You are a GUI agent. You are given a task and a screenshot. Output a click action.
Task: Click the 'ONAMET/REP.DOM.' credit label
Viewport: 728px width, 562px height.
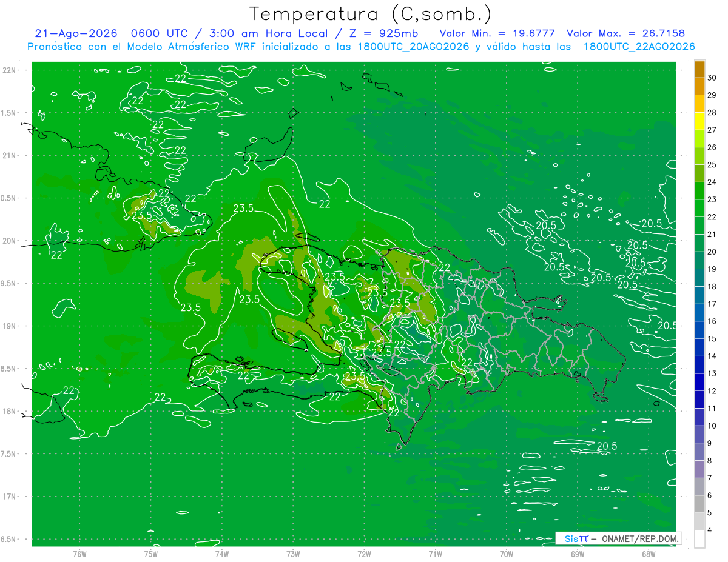(640, 538)
